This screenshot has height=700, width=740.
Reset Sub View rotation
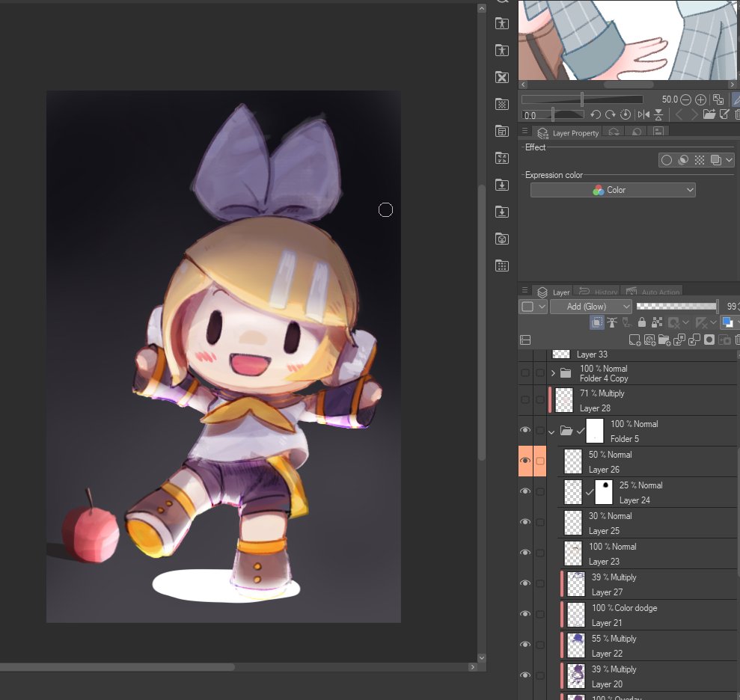point(626,114)
